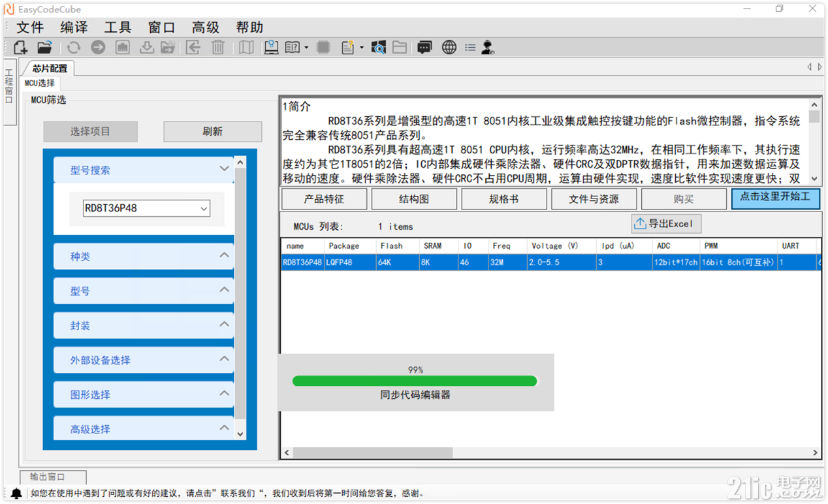The image size is (828, 504).
Task: Create a new project file icon
Action: 21,47
